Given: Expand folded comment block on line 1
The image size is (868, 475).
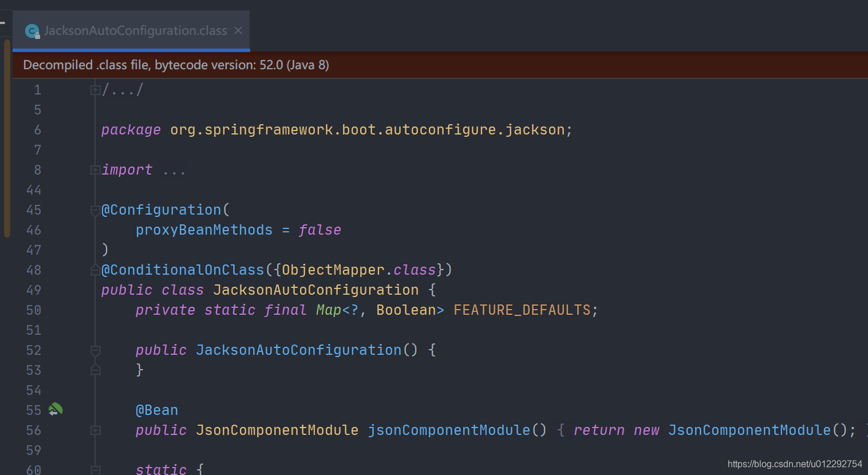Looking at the screenshot, I should 95,90.
